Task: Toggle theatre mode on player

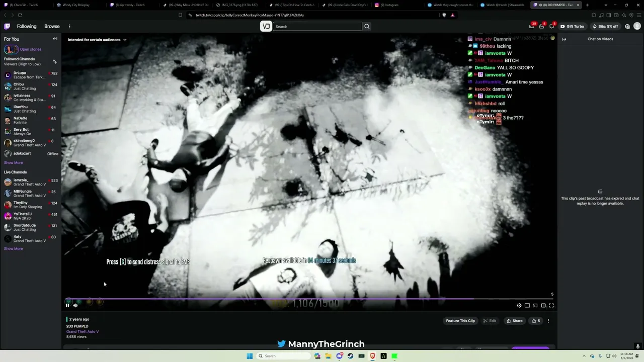Action: tap(543, 305)
